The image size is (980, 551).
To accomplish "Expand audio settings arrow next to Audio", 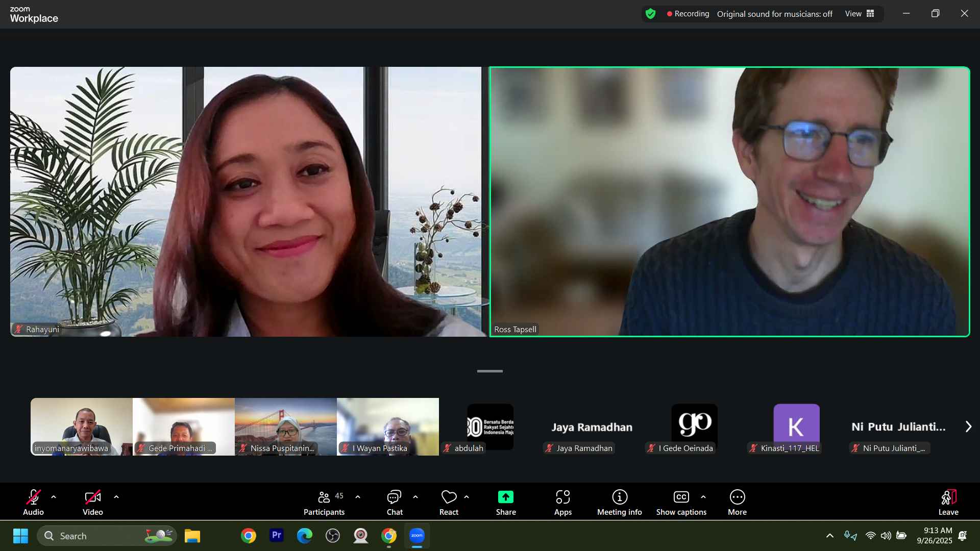I will 54,497.
